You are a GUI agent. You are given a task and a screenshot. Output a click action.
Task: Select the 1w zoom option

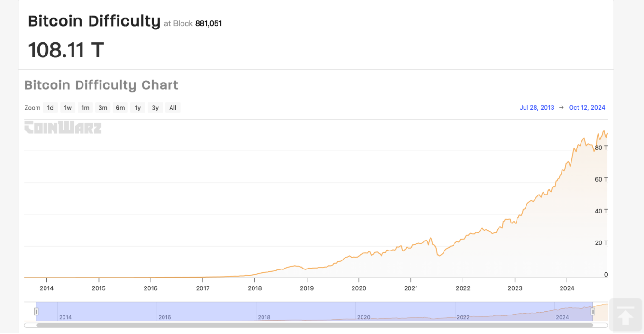[x=68, y=108]
